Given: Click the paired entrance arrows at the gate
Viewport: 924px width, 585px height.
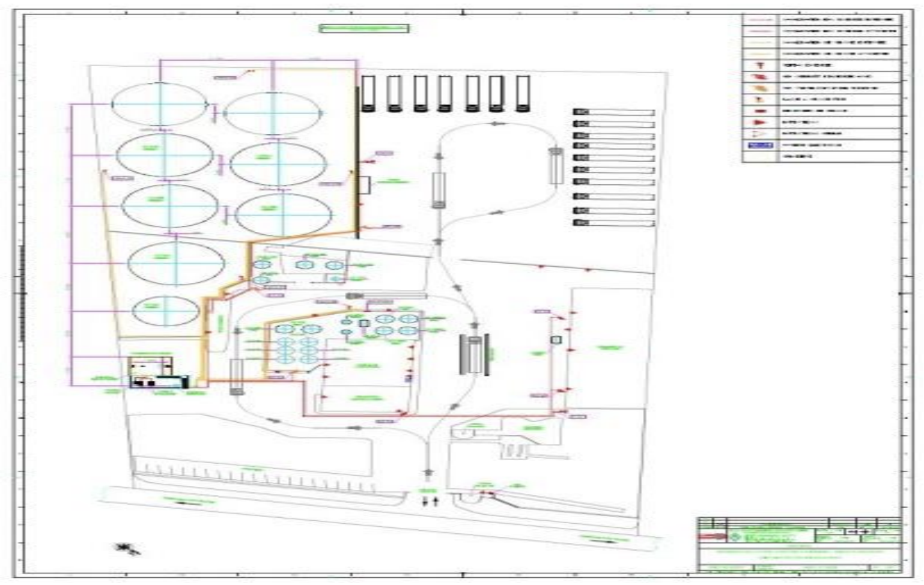Looking at the screenshot, I should [430, 501].
